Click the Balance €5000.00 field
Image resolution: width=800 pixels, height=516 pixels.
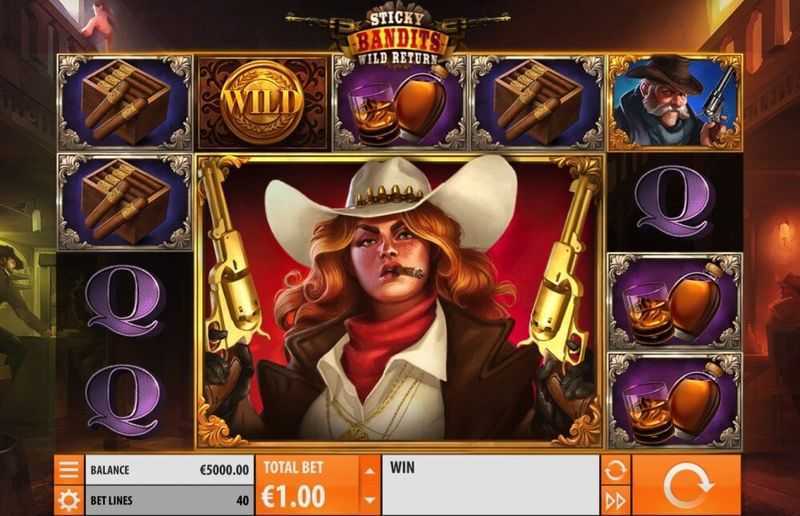point(170,470)
